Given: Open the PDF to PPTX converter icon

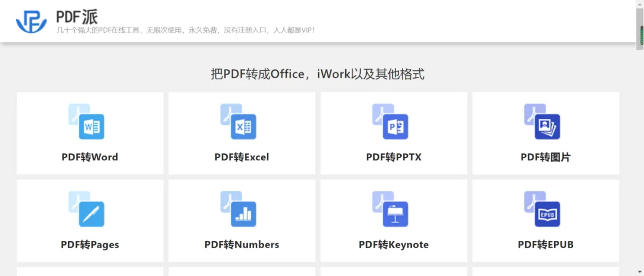Looking at the screenshot, I should tap(390, 122).
